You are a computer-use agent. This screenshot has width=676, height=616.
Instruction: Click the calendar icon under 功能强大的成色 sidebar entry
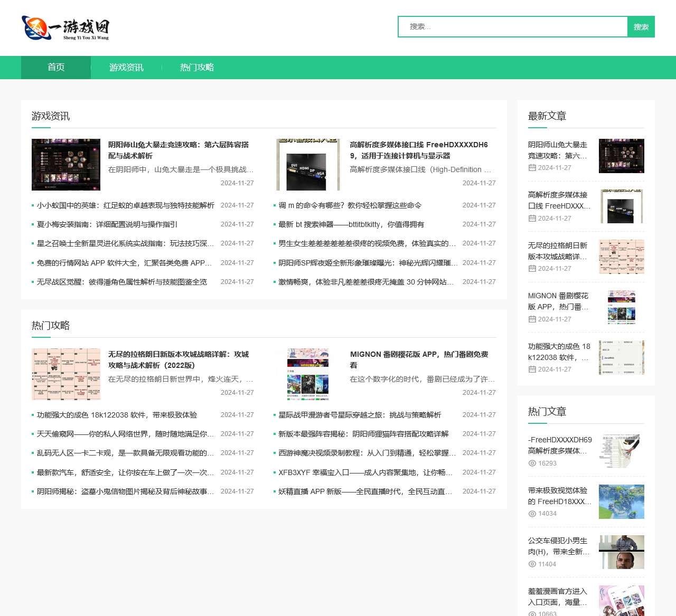pos(532,369)
